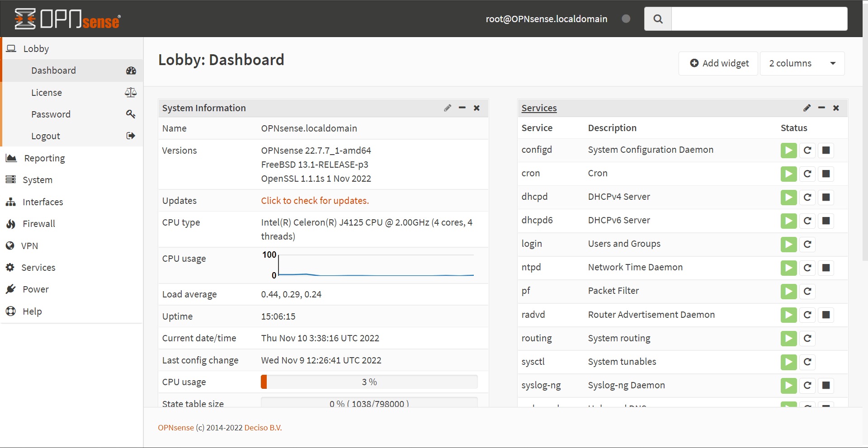Collapse the Services widget
This screenshot has height=448, width=868.
point(821,108)
